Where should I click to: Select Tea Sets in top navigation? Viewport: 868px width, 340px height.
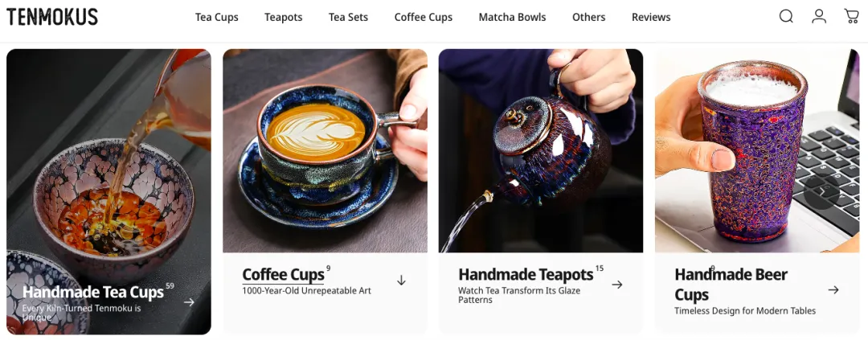click(348, 17)
